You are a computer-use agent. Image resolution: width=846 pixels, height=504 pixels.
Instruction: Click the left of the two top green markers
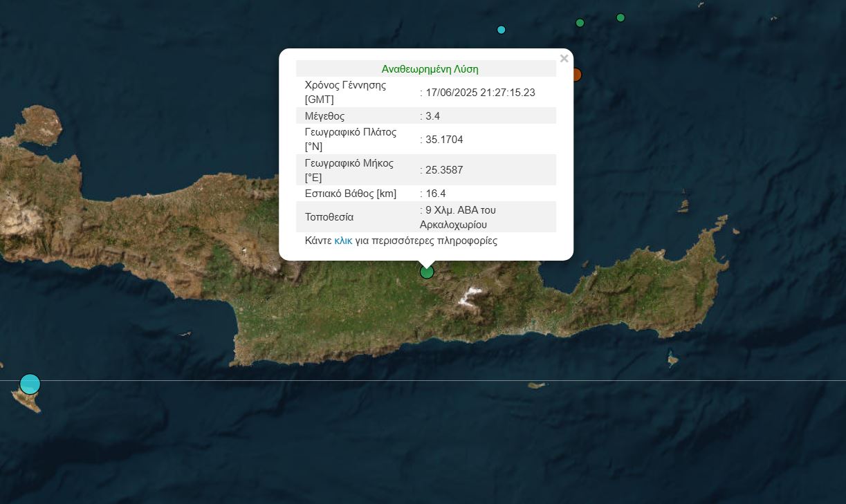(x=580, y=23)
